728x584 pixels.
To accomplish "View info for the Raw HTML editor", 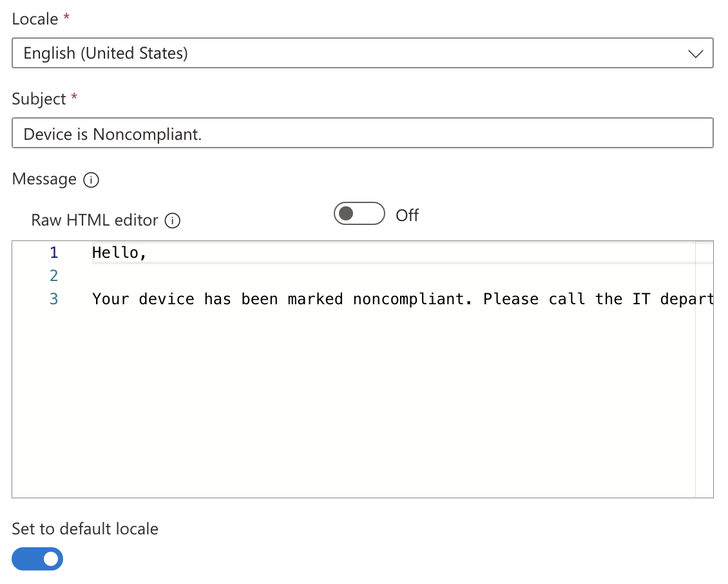I will point(173,220).
